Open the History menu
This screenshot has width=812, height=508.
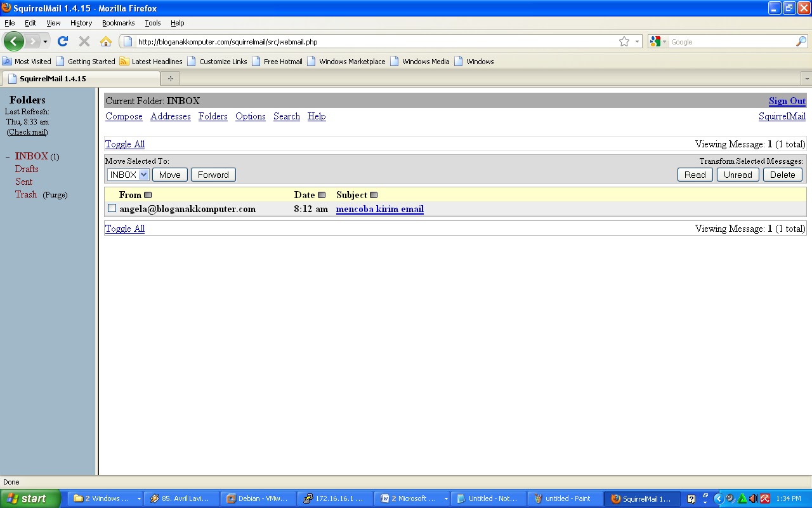click(x=81, y=23)
